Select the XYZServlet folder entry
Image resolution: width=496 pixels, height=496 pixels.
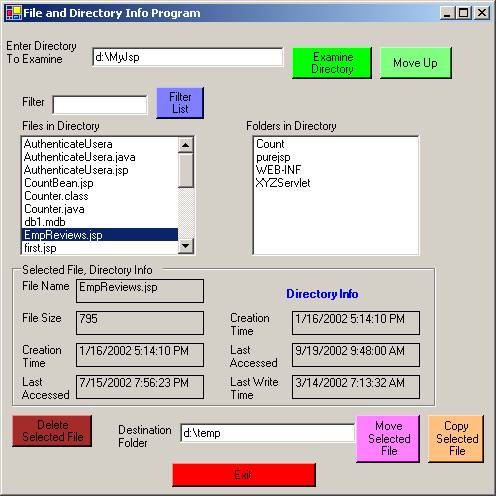[x=283, y=183]
